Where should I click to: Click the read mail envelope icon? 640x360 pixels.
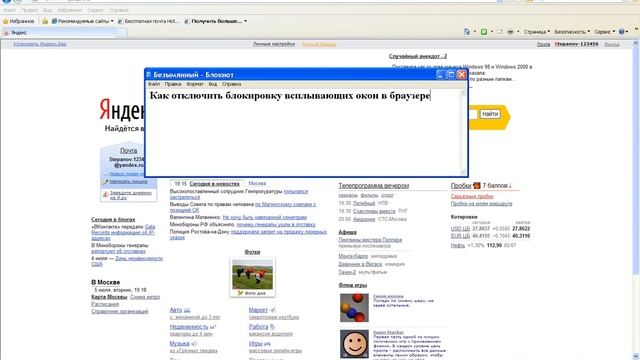point(499,31)
